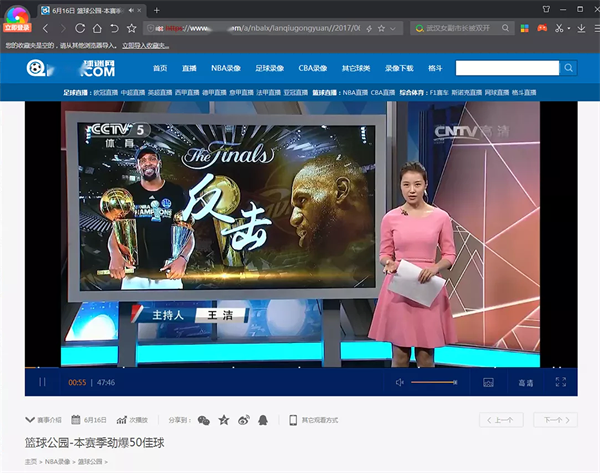This screenshot has height=473, width=600.
Task: Toggle picture mode icon in player
Action: tap(488, 382)
